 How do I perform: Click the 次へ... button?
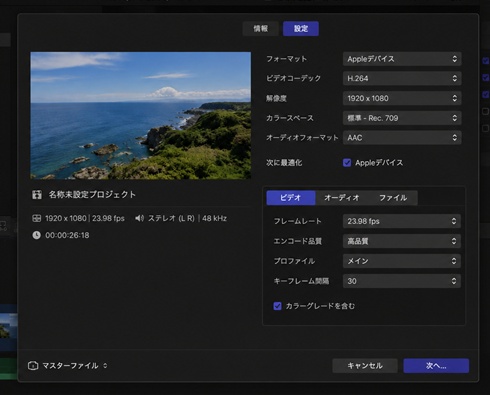(x=436, y=366)
